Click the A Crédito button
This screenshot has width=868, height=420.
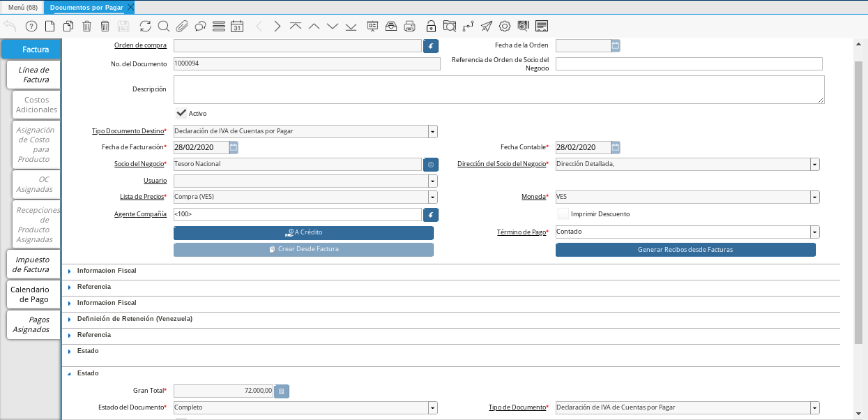click(x=303, y=232)
